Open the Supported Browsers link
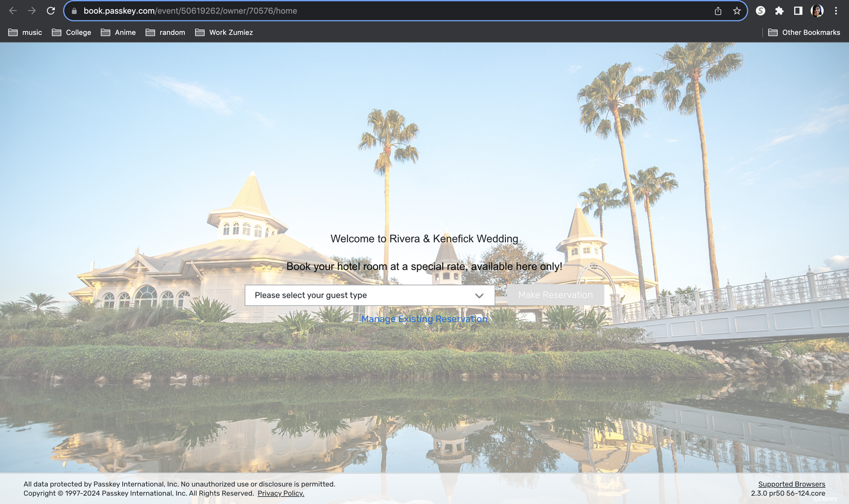Screen dimensions: 849x504 792,484
